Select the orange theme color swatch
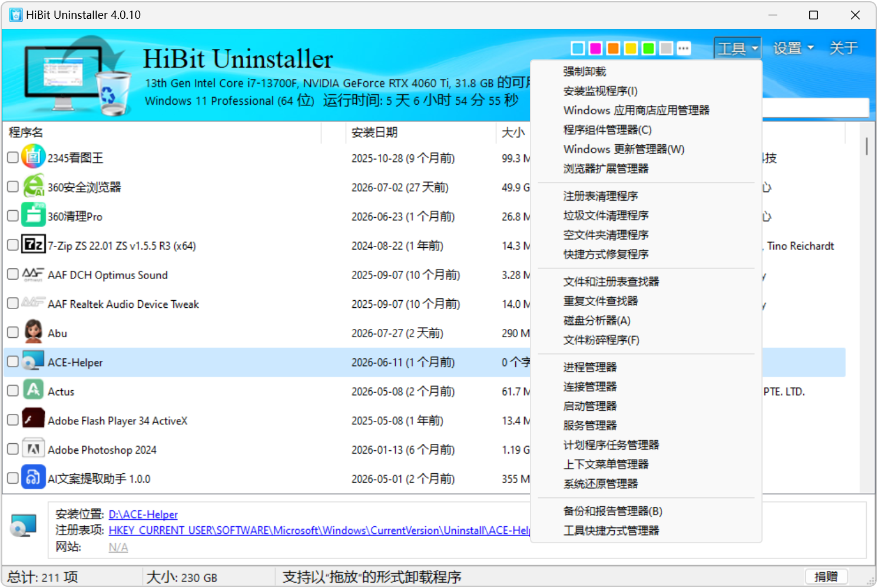 613,48
